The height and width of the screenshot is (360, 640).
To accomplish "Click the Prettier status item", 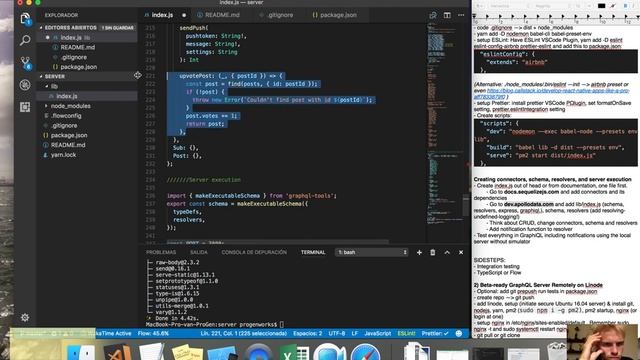I will coord(435,333).
